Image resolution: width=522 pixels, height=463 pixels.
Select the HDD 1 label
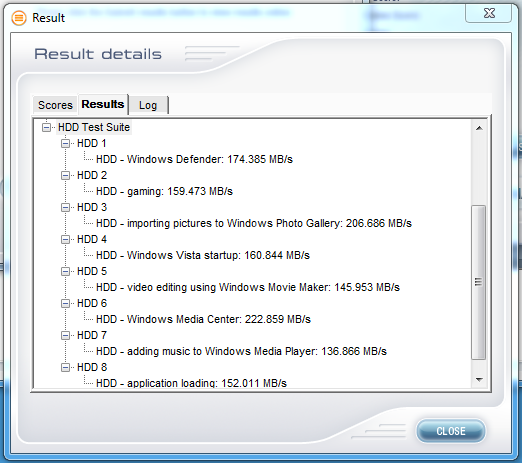(92, 143)
